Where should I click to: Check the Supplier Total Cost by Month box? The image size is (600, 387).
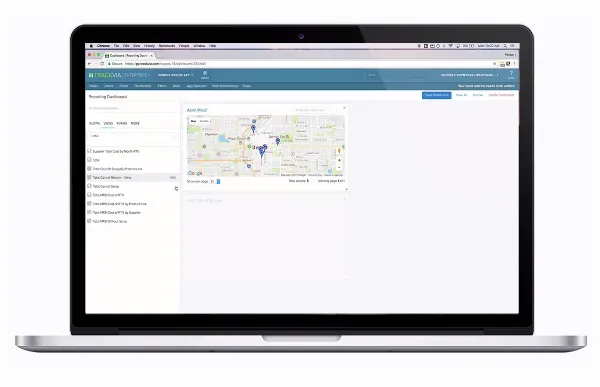[x=89, y=151]
